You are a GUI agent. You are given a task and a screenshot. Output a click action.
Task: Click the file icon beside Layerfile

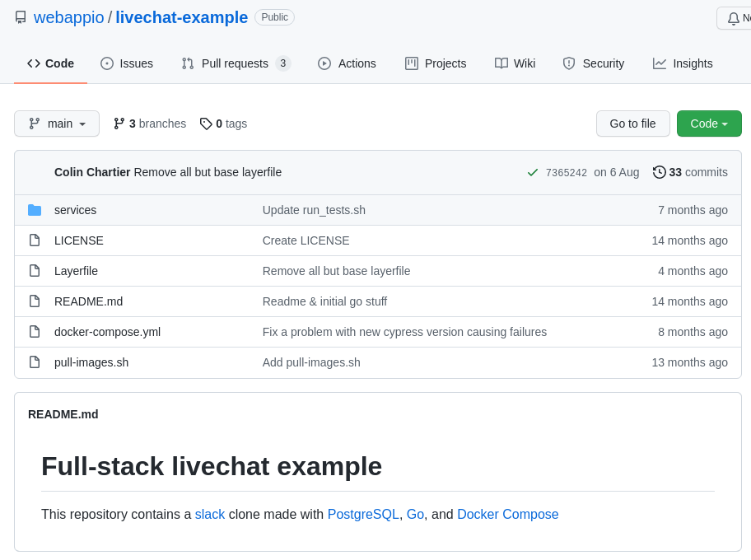[35, 271]
